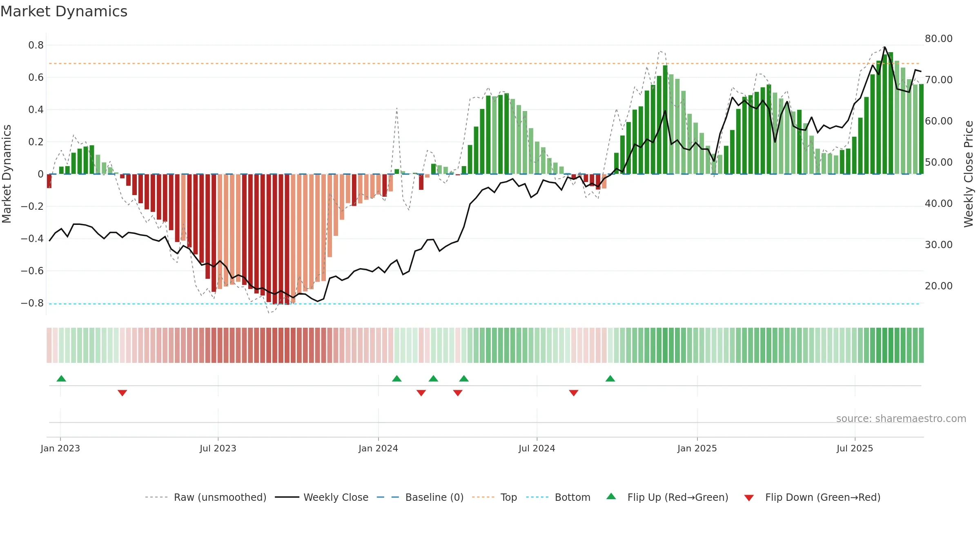Screen dimensions: 980x551
Task: Click the 20.00 right axis tick label
Action: 939,286
